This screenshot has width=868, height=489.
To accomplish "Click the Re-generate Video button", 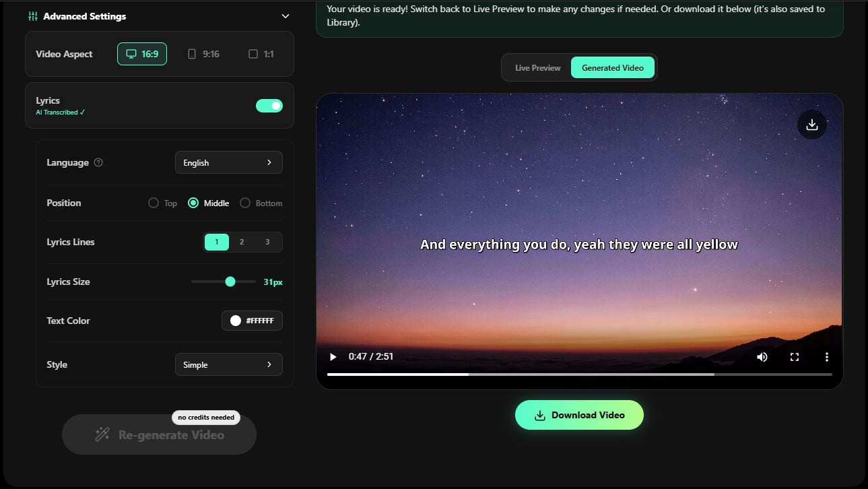I will pyautogui.click(x=159, y=434).
